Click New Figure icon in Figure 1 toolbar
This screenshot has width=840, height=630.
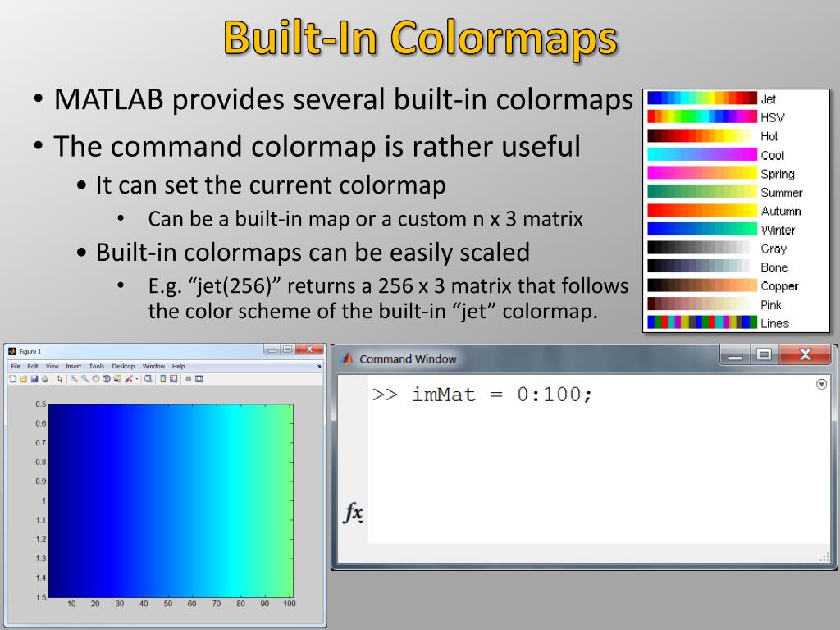click(x=13, y=379)
